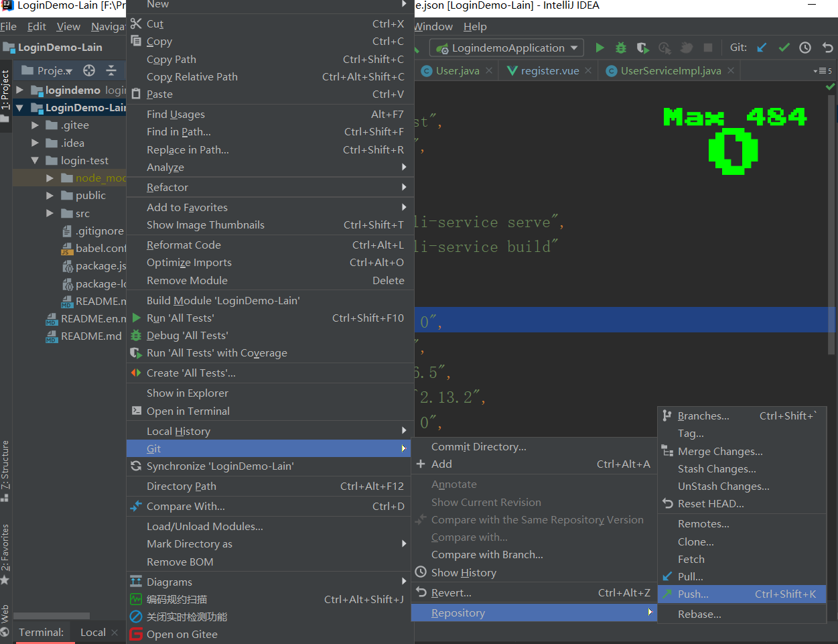Open the Favorites tool window side tab

[x=5, y=554]
